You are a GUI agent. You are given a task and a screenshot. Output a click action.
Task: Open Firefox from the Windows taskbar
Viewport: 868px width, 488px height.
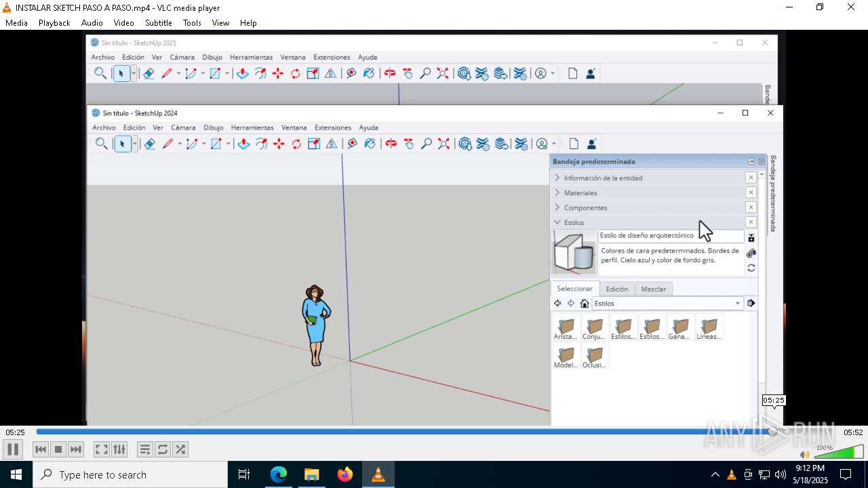point(345,474)
